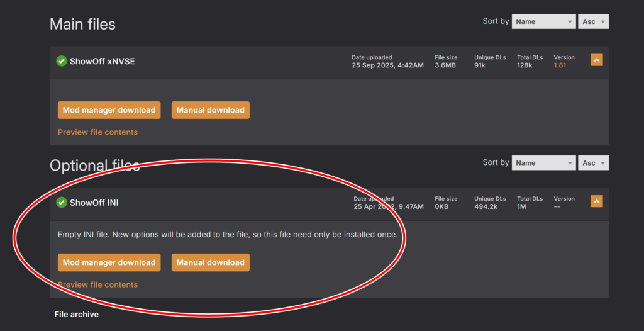Preview file contents of ShowOff xNVSE
Image resolution: width=644 pixels, height=331 pixels.
click(97, 132)
